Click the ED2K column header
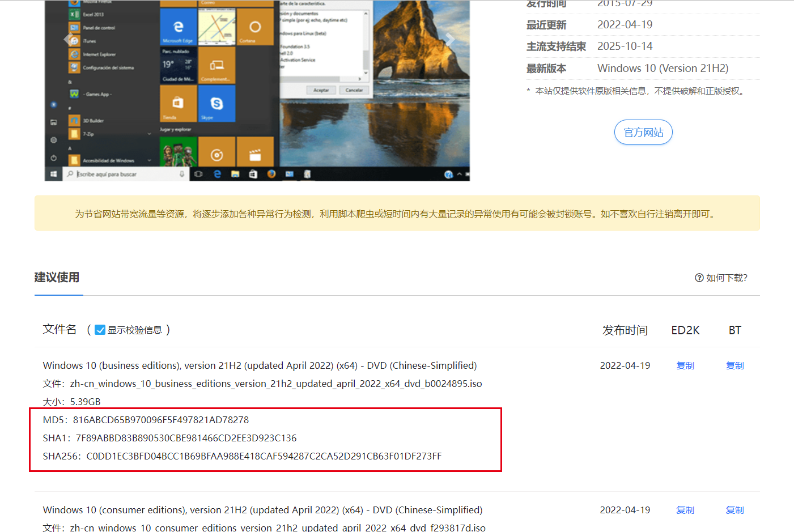 coord(685,330)
